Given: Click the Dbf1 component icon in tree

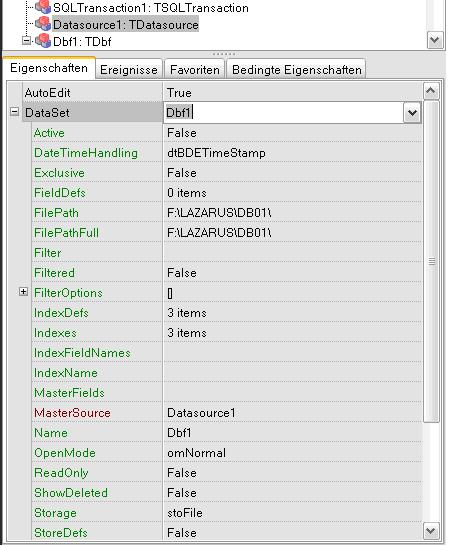Looking at the screenshot, I should [43, 41].
